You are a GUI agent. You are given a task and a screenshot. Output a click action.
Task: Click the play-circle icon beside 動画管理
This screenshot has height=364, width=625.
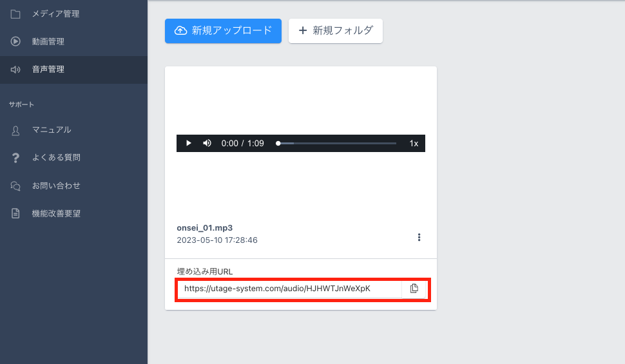[x=15, y=42]
